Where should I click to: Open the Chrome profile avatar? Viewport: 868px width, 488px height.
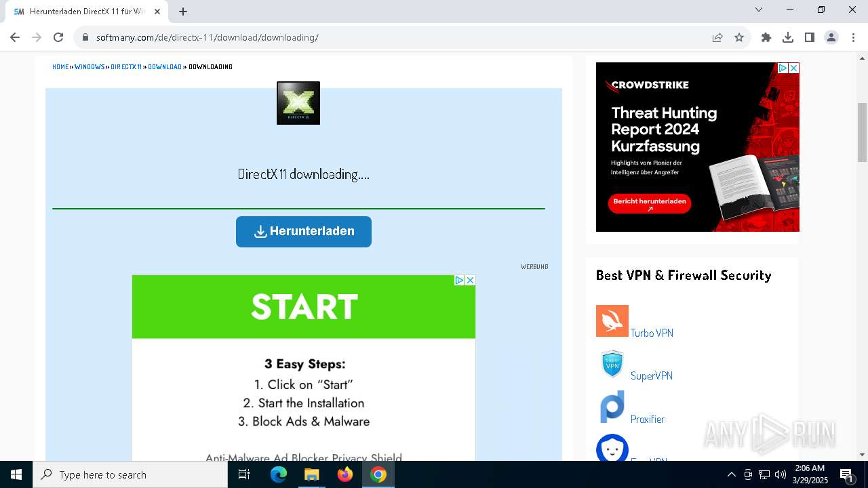pyautogui.click(x=831, y=37)
